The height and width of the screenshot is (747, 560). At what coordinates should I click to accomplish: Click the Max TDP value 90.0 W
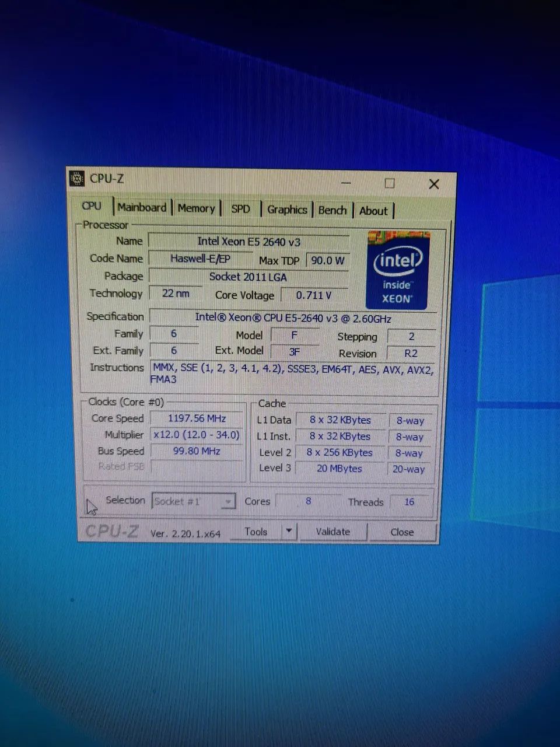click(327, 260)
